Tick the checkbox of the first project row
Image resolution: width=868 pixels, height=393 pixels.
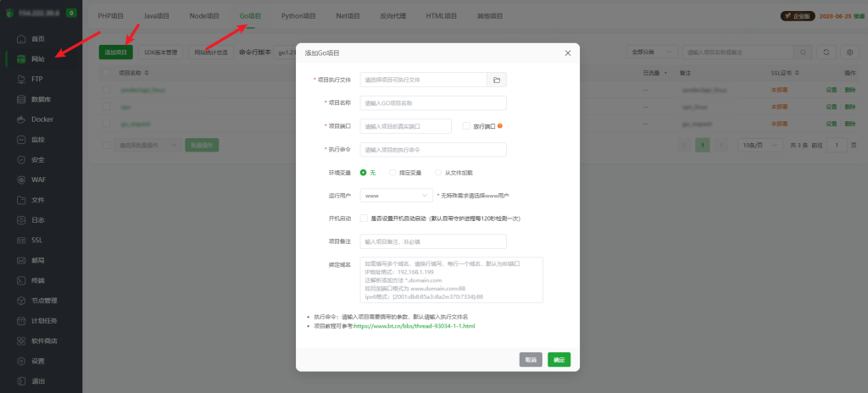tap(106, 90)
